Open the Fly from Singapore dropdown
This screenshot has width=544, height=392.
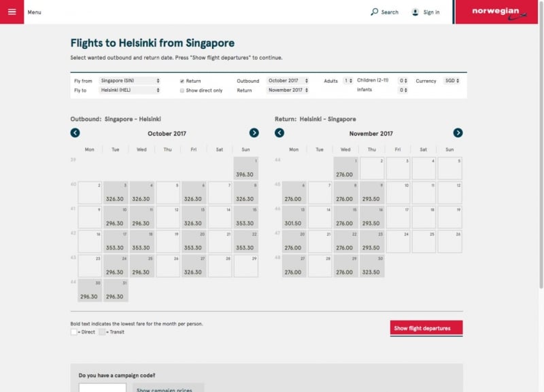129,81
